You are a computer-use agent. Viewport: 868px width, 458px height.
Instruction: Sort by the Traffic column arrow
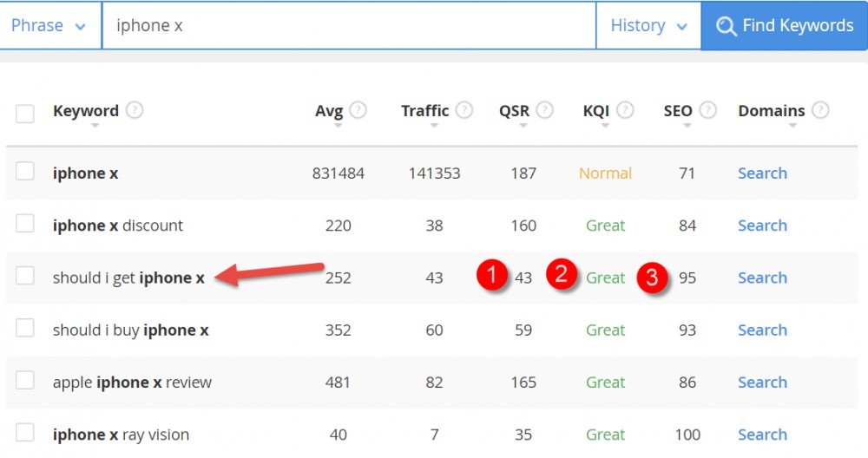tap(434, 126)
